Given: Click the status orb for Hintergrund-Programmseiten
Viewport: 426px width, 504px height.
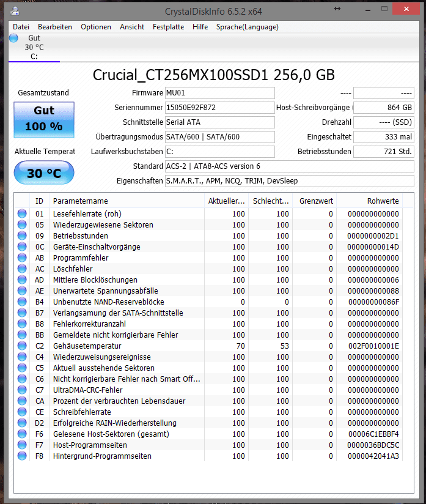Looking at the screenshot, I should coord(22,456).
